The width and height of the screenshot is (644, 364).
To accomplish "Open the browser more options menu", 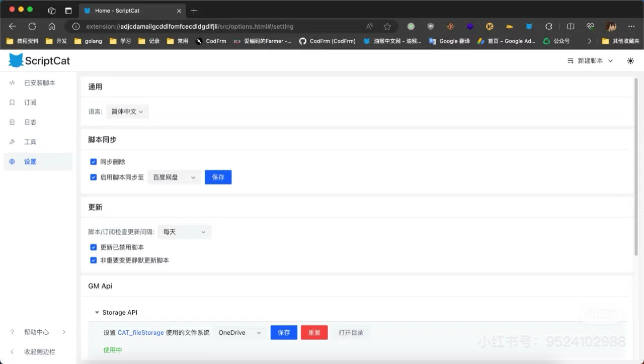I will (x=631, y=26).
